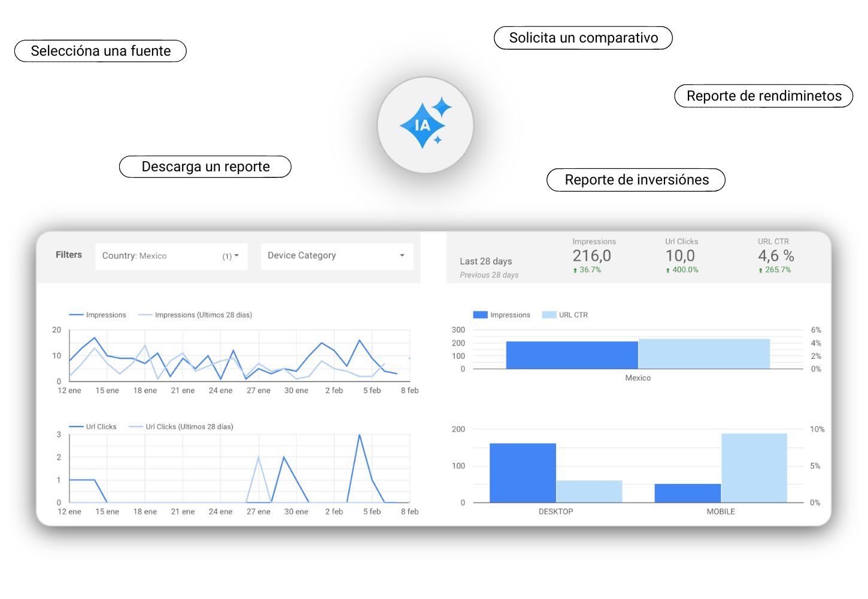
Task: Open the Country: Mexico filter dropdown
Action: tap(171, 256)
